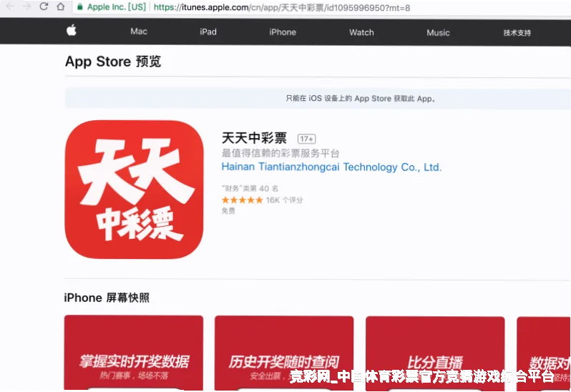Open the Mac menu item

tap(139, 31)
